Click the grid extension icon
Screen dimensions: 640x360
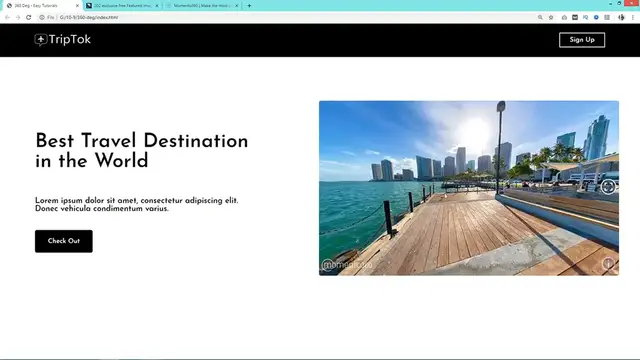607,17
